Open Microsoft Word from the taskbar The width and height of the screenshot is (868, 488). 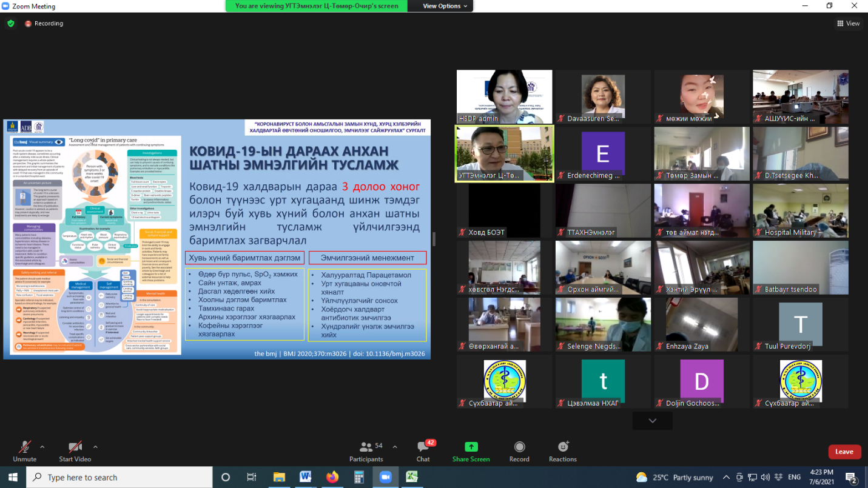click(304, 477)
